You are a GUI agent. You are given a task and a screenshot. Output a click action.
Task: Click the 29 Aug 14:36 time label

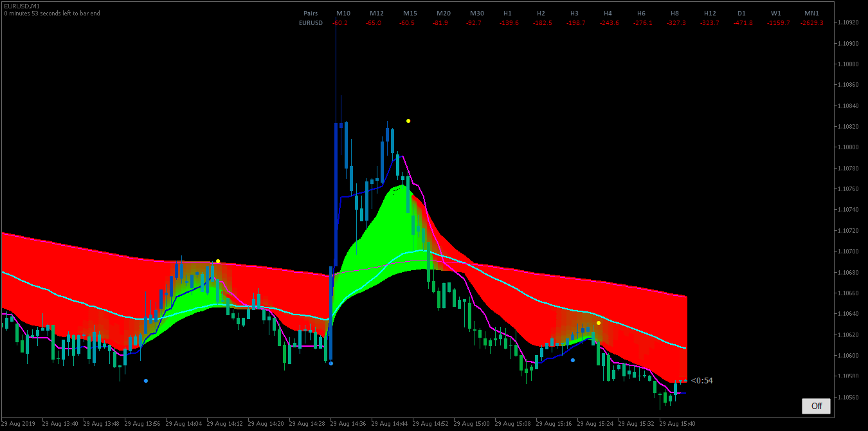[348, 424]
